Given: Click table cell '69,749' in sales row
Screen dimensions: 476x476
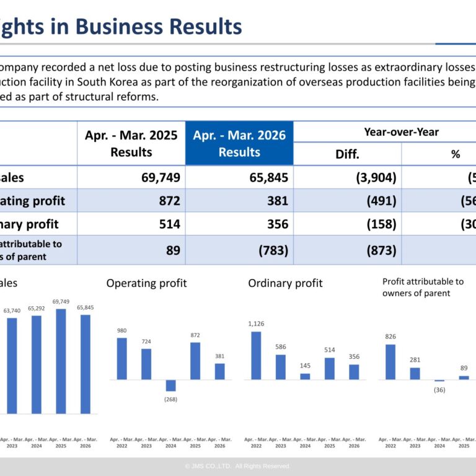Looking at the screenshot, I should 161,177.
